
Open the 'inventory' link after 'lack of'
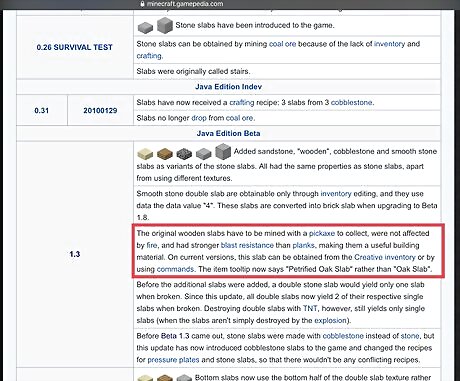click(389, 44)
